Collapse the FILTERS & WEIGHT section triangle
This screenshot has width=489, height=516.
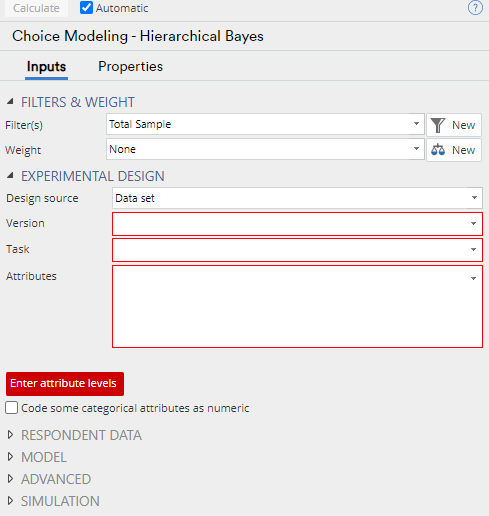point(10,102)
